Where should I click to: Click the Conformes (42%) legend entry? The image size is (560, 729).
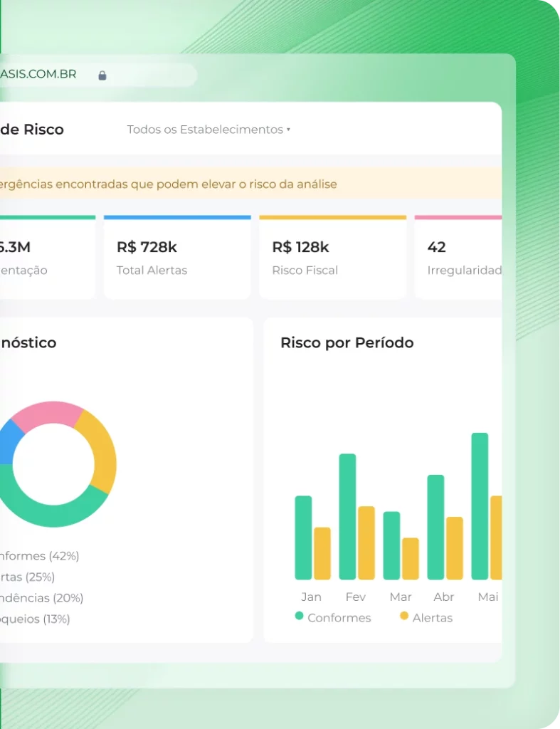40,556
